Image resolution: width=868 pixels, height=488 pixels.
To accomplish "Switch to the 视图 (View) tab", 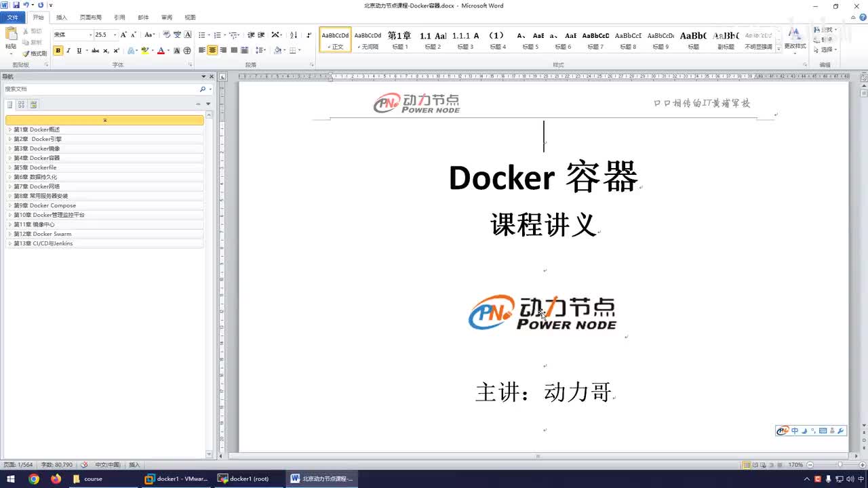I will coord(190,17).
